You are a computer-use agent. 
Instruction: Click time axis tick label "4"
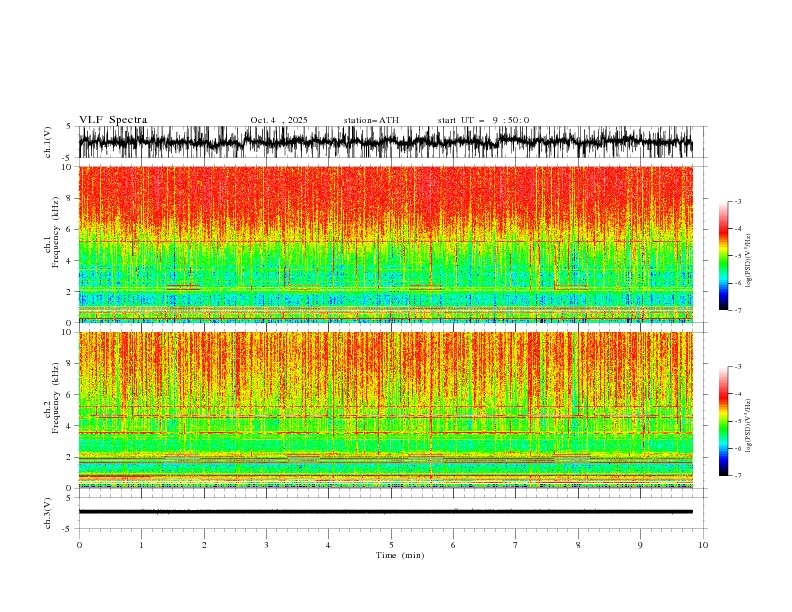(328, 545)
